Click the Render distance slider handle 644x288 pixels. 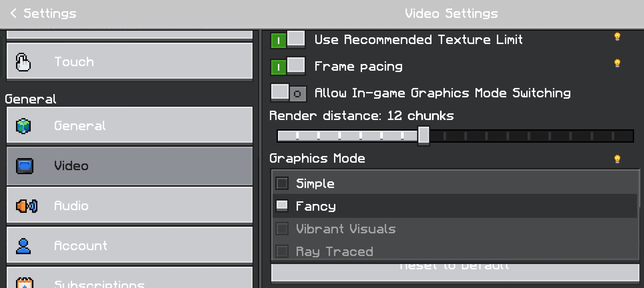[424, 136]
